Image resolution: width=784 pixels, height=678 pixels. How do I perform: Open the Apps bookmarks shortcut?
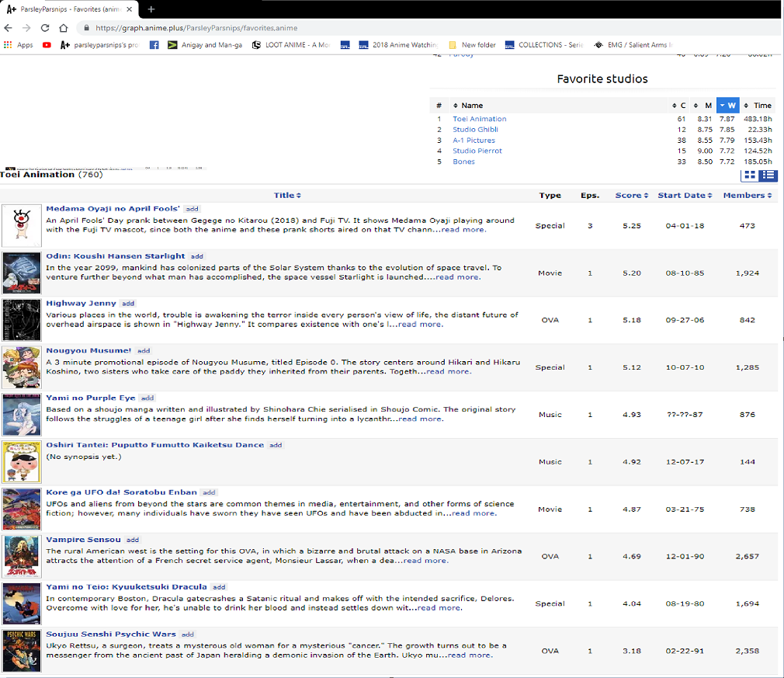pos(19,45)
